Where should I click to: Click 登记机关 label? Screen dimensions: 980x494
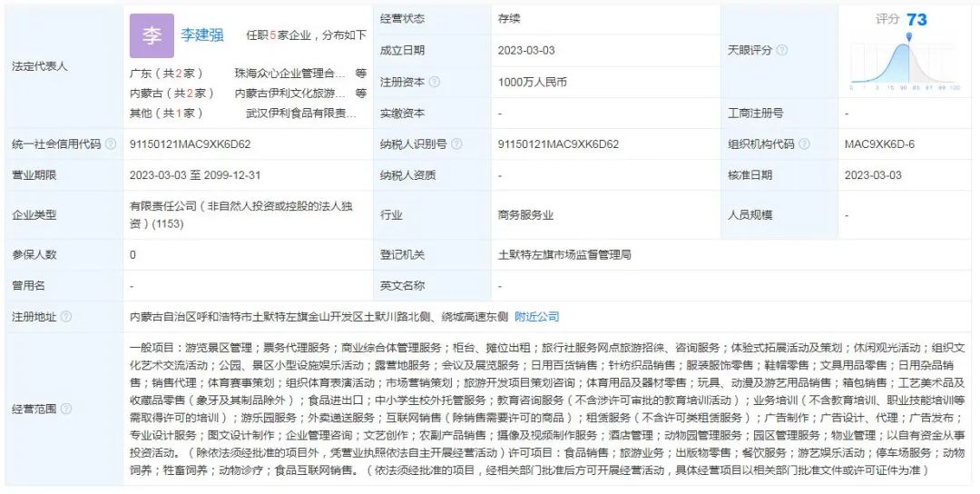(402, 255)
